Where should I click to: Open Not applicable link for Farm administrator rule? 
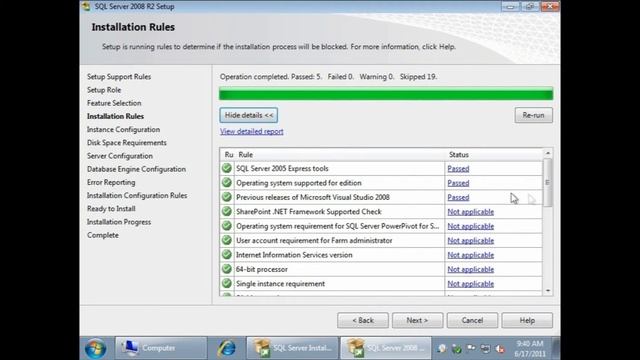[471, 240]
